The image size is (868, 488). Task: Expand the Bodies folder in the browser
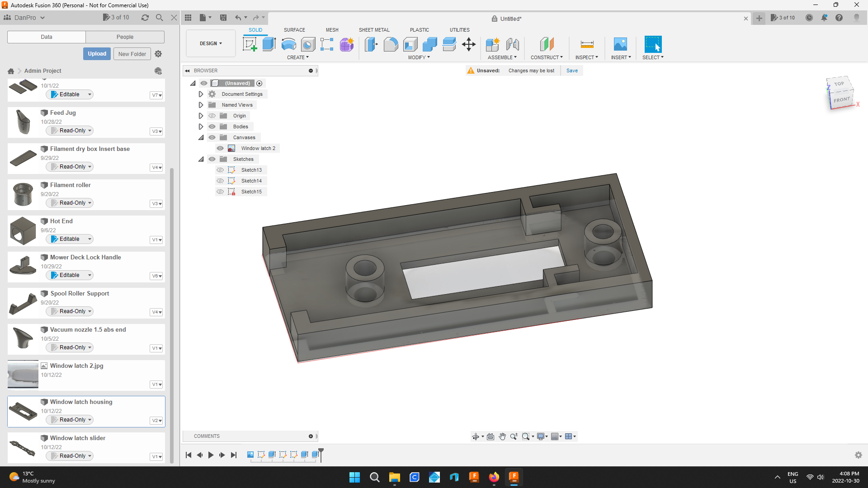tap(201, 127)
